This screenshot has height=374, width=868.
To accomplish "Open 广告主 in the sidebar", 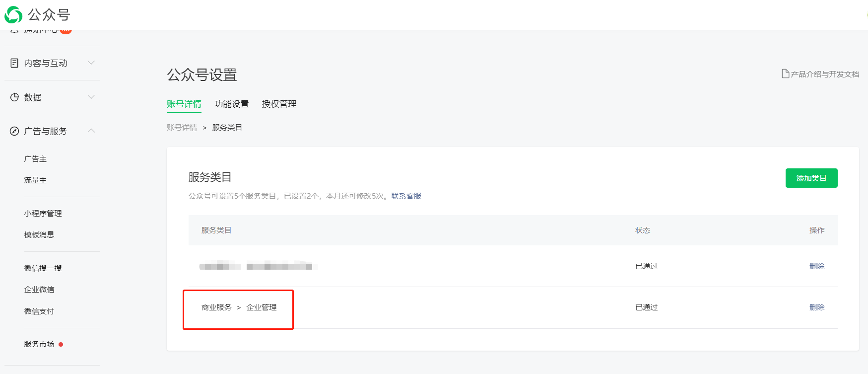I will [35, 159].
